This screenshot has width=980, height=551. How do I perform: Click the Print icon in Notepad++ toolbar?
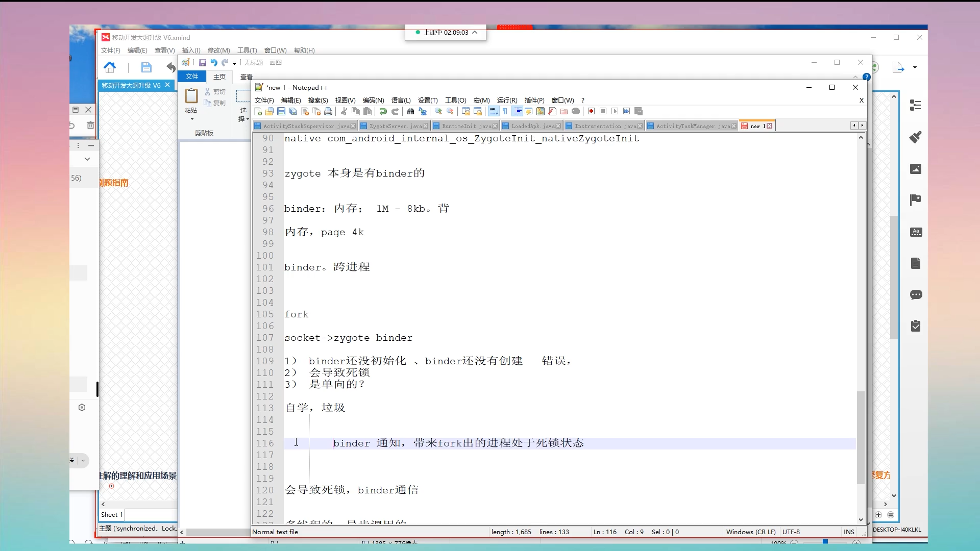coord(328,111)
